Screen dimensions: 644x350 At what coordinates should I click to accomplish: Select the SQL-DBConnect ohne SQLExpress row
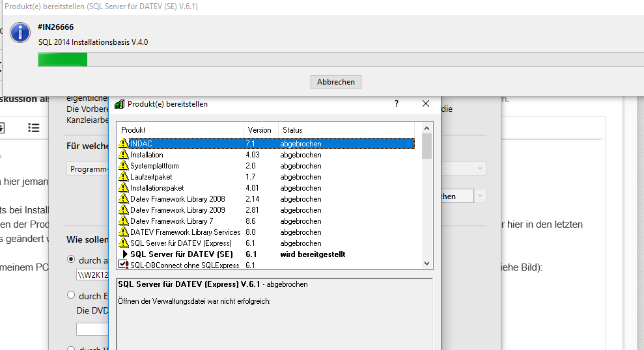pos(266,265)
